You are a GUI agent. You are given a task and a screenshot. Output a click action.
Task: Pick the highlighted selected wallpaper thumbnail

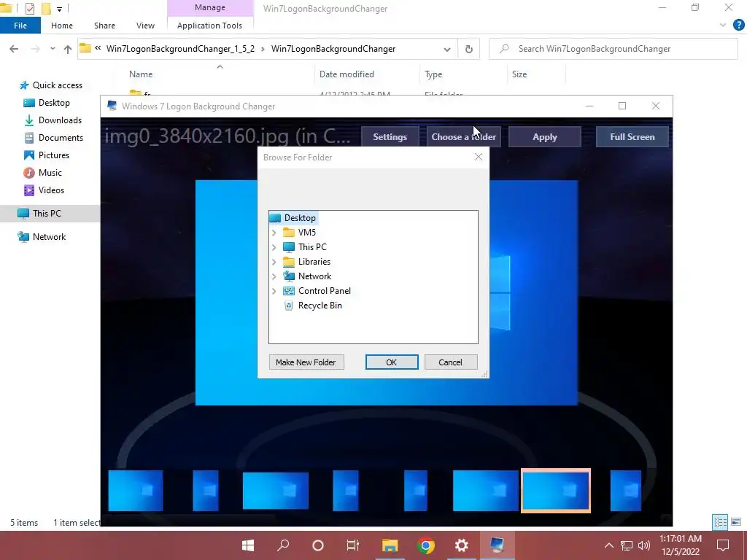556,491
